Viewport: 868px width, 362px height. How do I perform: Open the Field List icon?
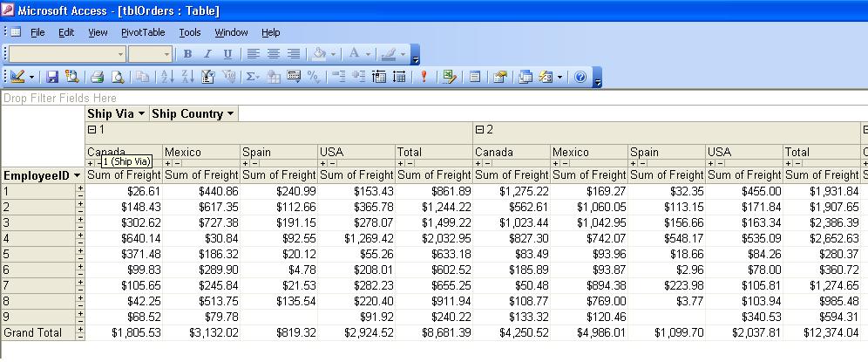[475, 77]
